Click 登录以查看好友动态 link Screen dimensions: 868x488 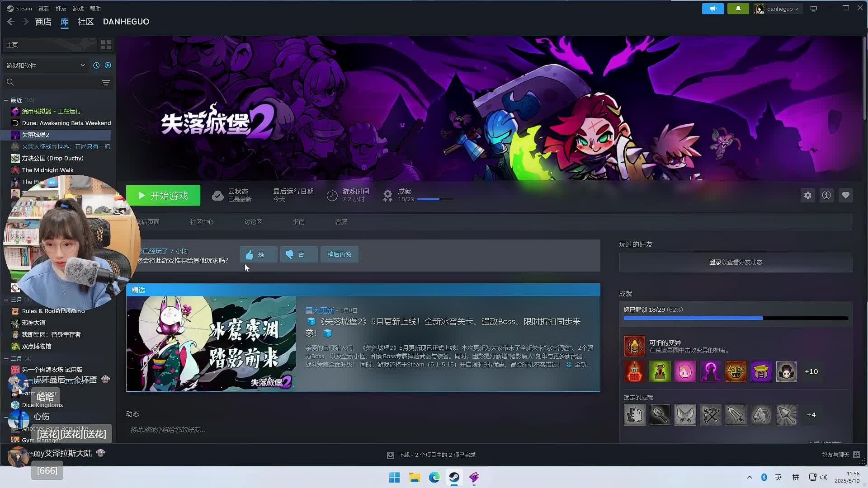click(736, 262)
